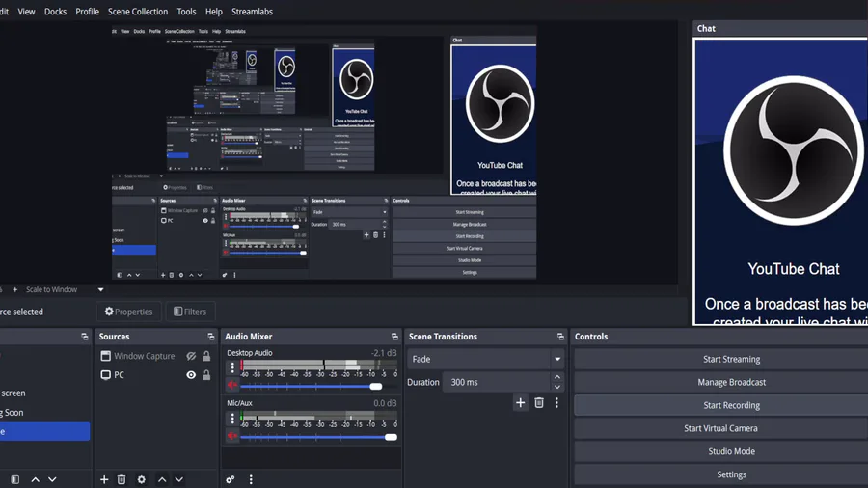
Task: Open scene filters icon in Scenes toolbar
Action: [14, 479]
